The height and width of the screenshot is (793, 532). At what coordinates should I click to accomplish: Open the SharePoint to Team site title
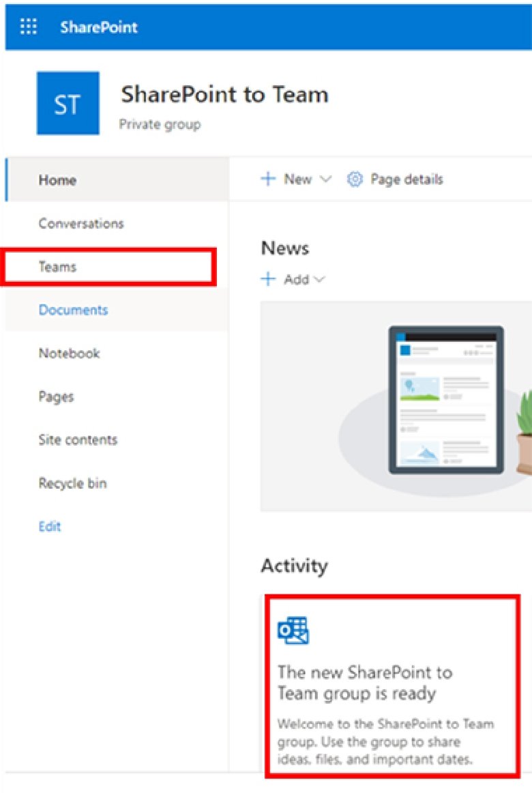tap(224, 95)
